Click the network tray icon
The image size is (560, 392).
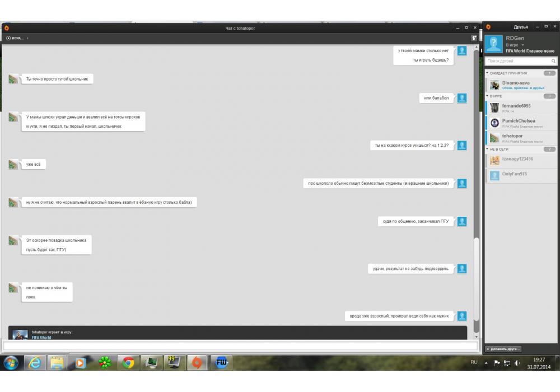tap(507, 363)
